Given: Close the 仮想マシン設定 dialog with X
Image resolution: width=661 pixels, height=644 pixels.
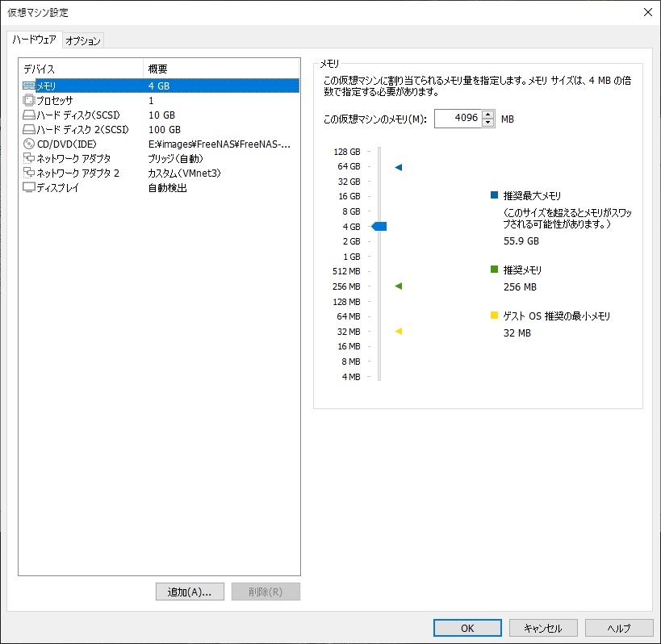Looking at the screenshot, I should (x=648, y=12).
